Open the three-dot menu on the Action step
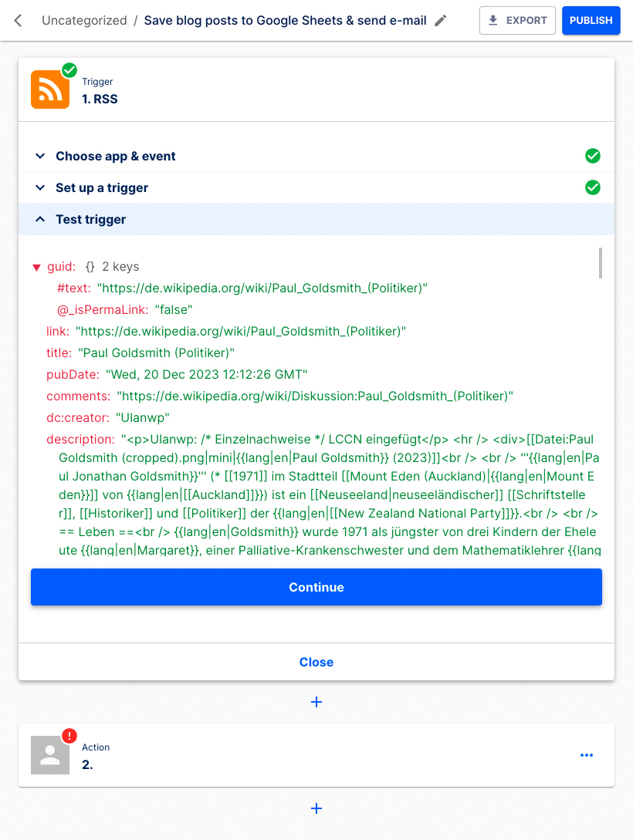Image resolution: width=633 pixels, height=840 pixels. point(587,755)
